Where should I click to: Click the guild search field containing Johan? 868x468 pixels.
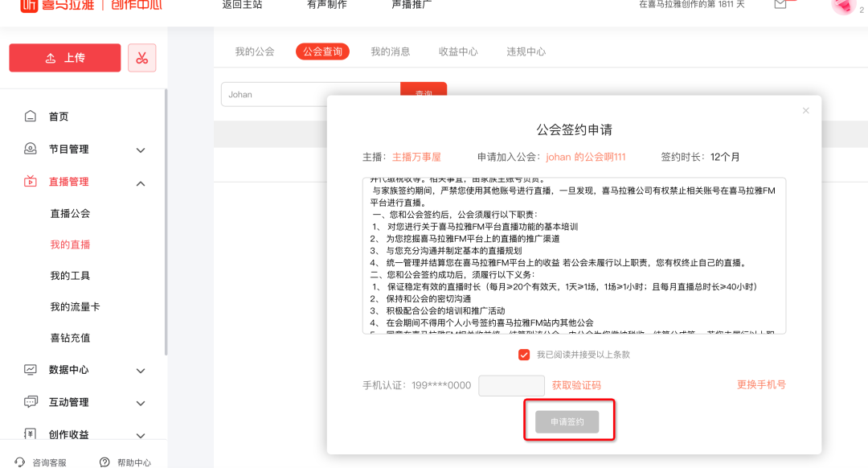310,94
